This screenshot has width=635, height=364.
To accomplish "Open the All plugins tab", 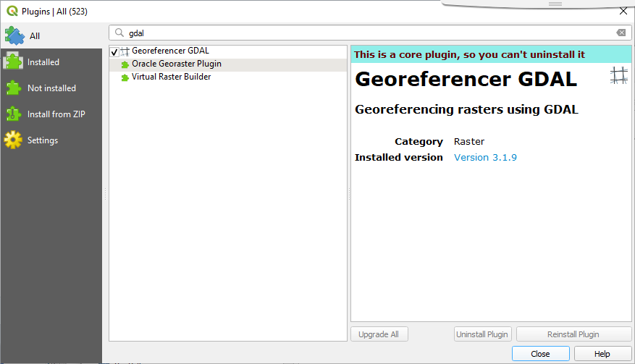I will coord(51,35).
